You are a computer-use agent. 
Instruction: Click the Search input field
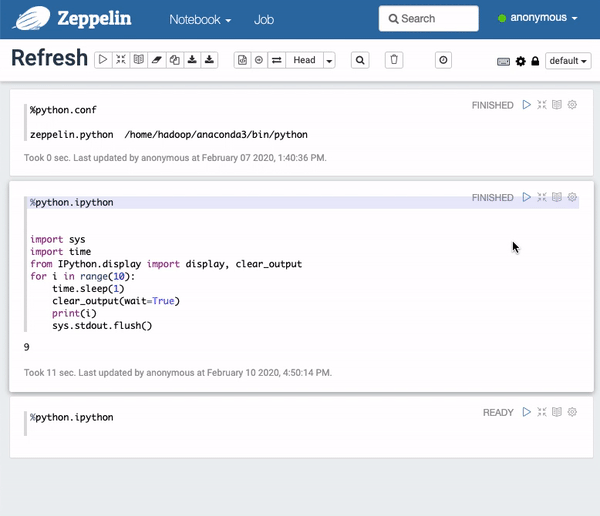(x=429, y=18)
